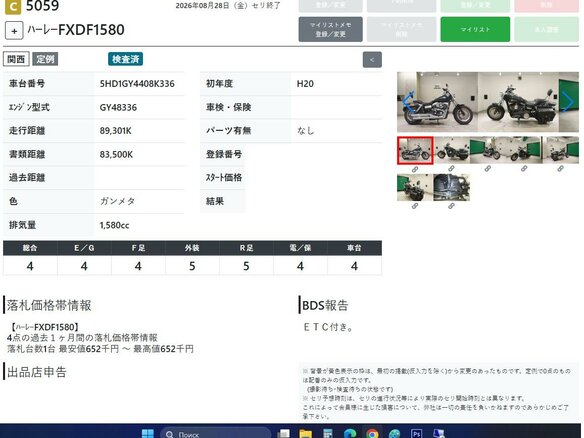
Task: Click the 車台 score column header
Action: tap(354, 248)
